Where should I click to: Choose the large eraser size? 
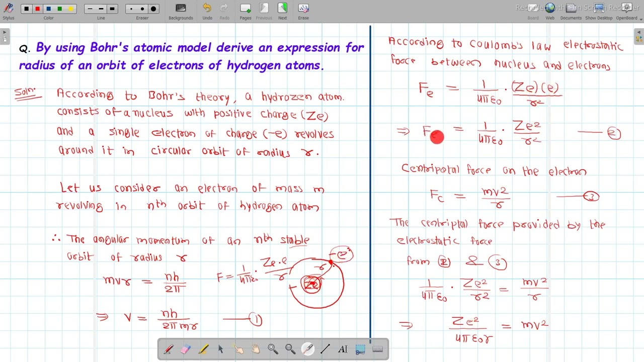click(x=153, y=9)
